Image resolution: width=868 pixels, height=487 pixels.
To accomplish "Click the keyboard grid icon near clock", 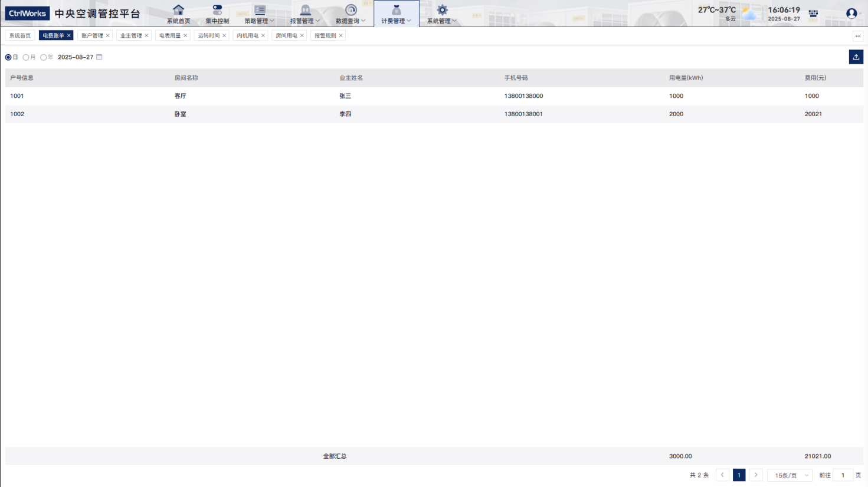I will [813, 14].
